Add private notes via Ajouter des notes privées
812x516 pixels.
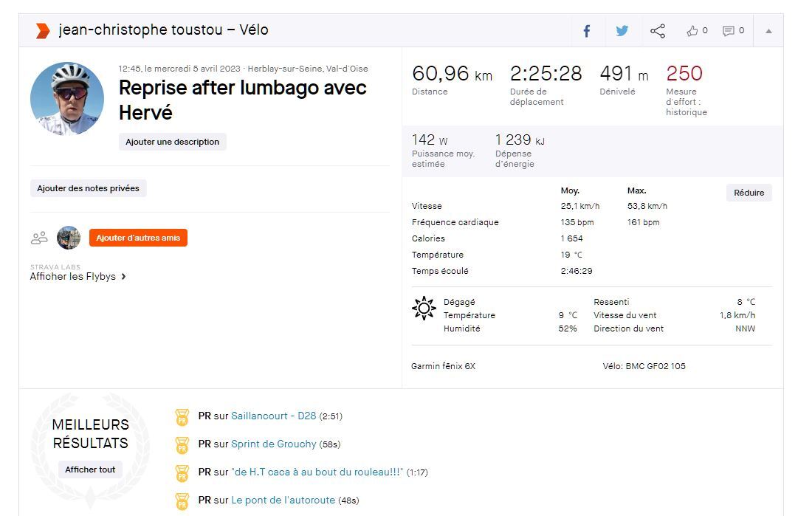88,188
